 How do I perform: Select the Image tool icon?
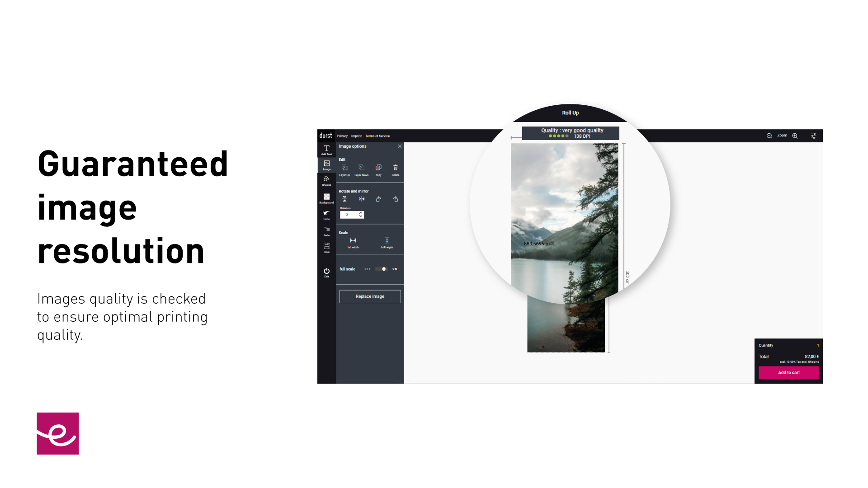(326, 164)
